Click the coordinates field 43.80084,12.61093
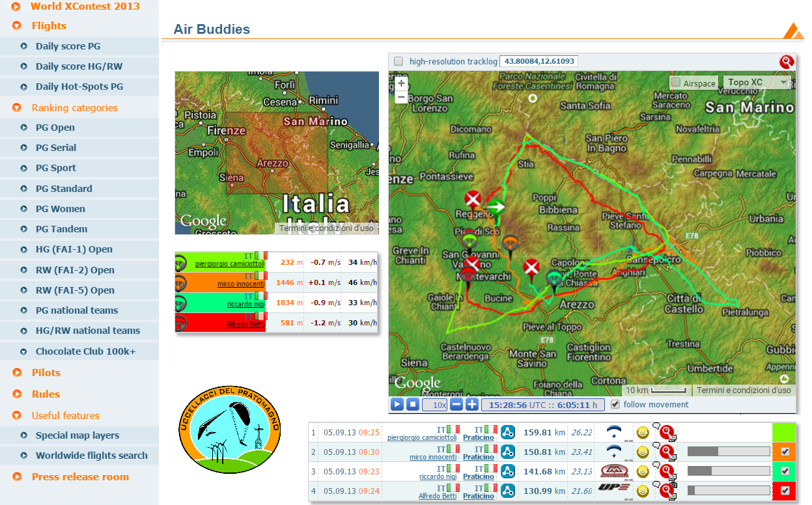Viewport: 812px width, 505px height. click(x=539, y=61)
